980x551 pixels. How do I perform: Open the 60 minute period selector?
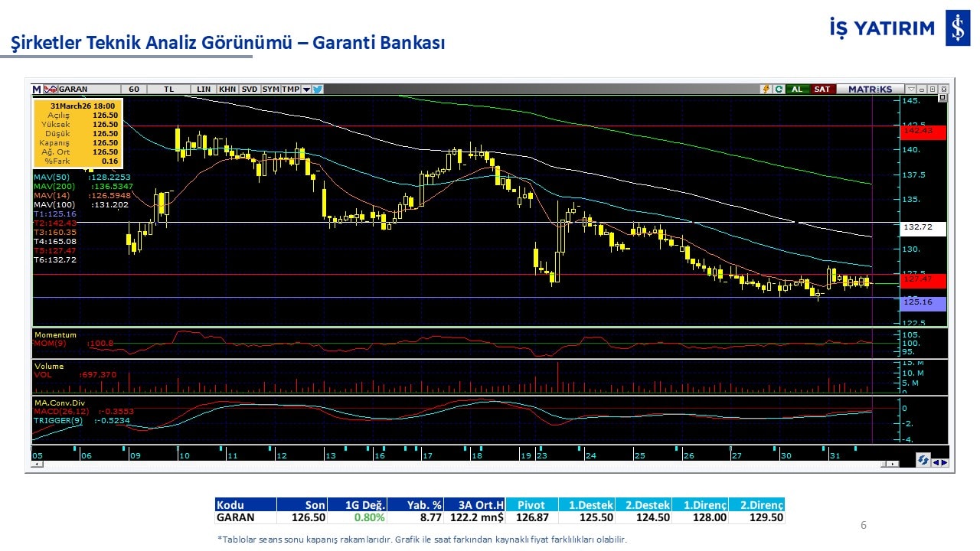coord(134,90)
